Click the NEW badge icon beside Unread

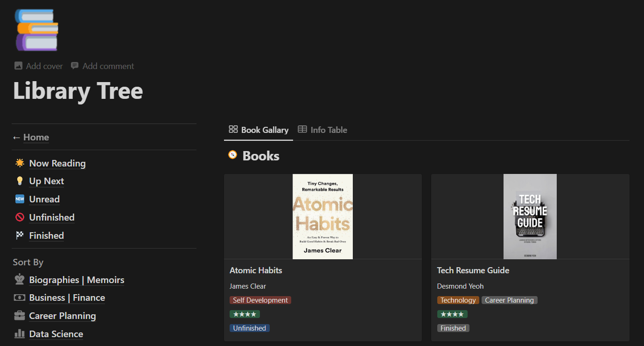tap(20, 199)
